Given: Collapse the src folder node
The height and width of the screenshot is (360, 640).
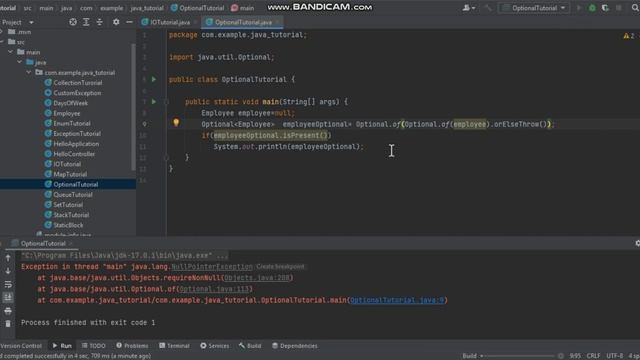Looking at the screenshot, I should 2,42.
